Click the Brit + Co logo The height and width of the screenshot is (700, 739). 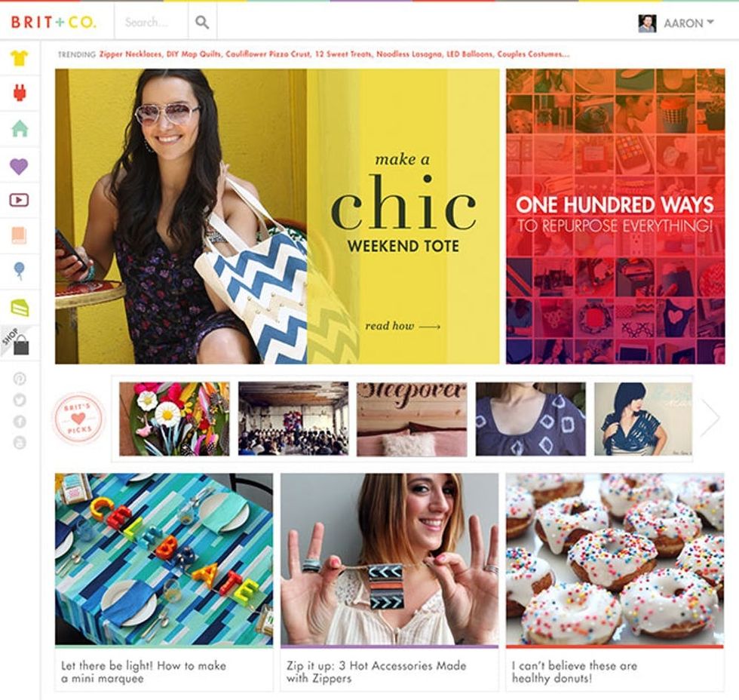(x=54, y=22)
